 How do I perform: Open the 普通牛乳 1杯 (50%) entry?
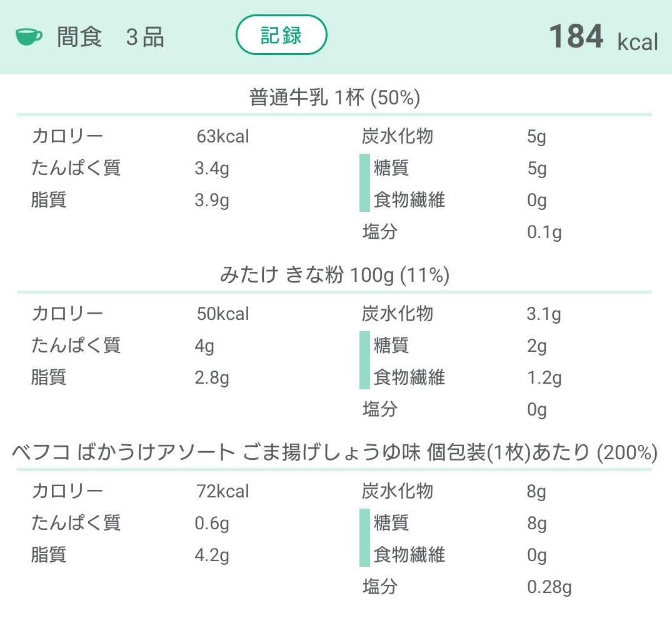coord(334,97)
